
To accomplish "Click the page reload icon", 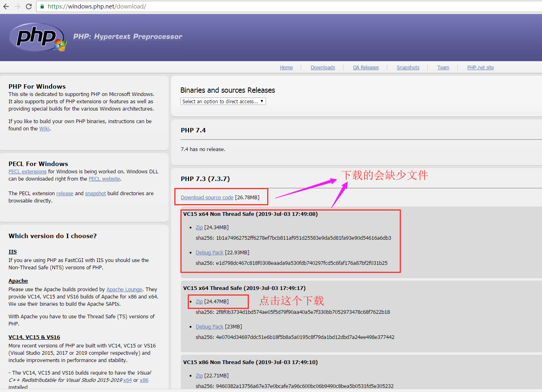I will 28,6.
